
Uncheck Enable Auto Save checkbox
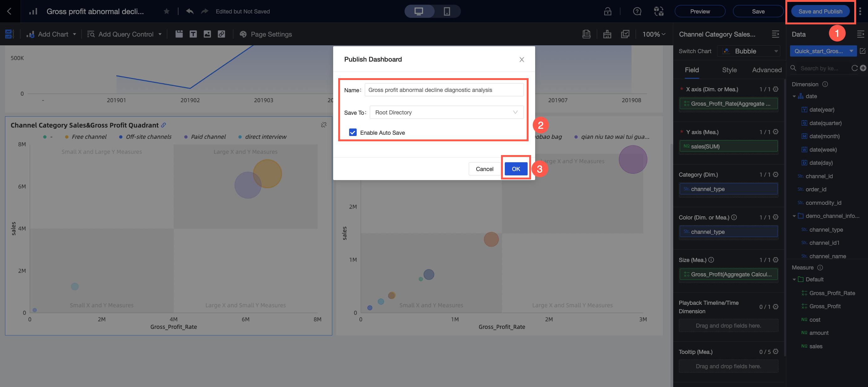coord(353,132)
